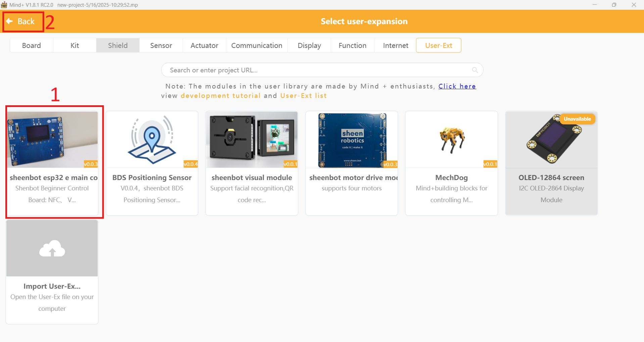This screenshot has width=644, height=342.
Task: Click v0.0.3 badge on motor drive card
Action: tap(390, 164)
